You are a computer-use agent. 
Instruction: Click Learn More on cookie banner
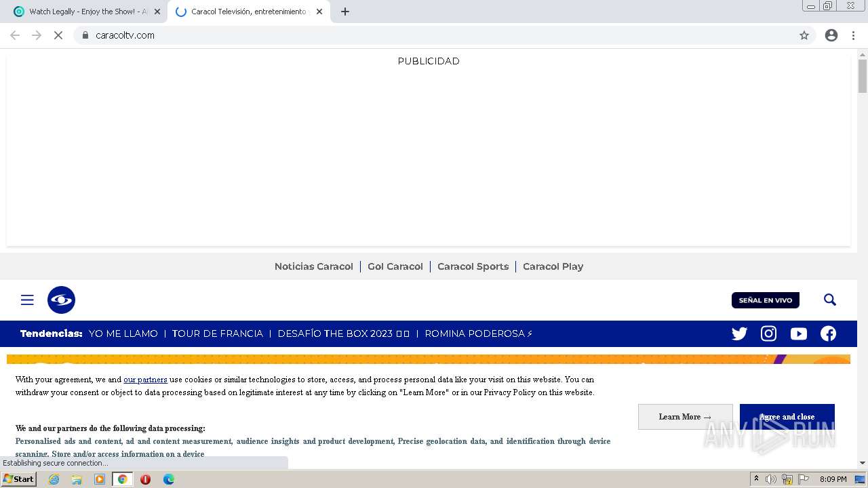coord(685,417)
